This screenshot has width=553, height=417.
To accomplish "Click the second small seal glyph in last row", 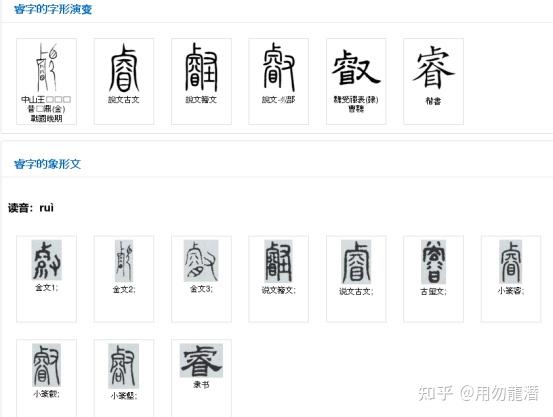I will (x=123, y=366).
